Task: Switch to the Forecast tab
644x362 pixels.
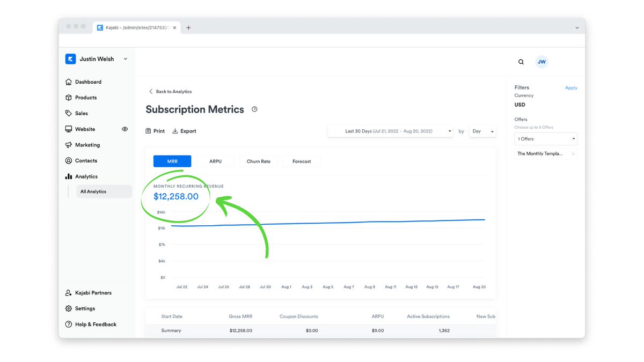Action: click(302, 161)
